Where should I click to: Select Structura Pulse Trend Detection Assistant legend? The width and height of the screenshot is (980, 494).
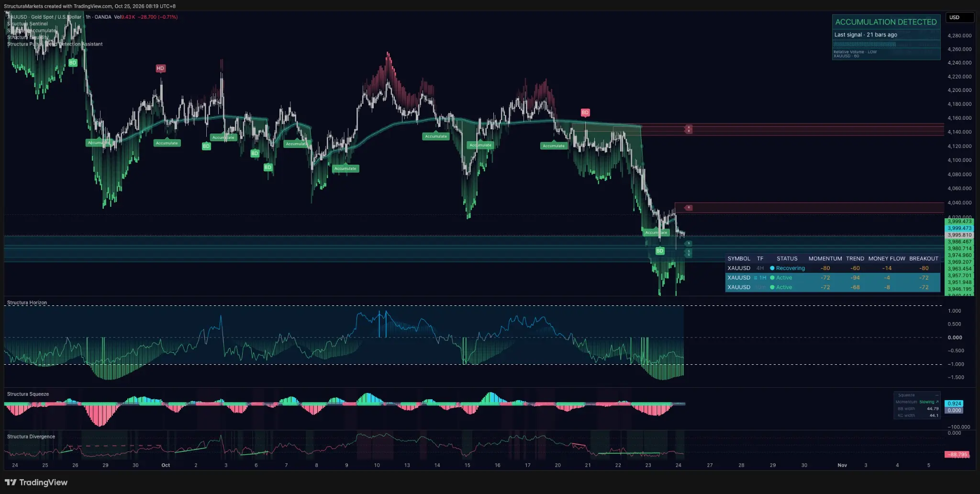[55, 44]
